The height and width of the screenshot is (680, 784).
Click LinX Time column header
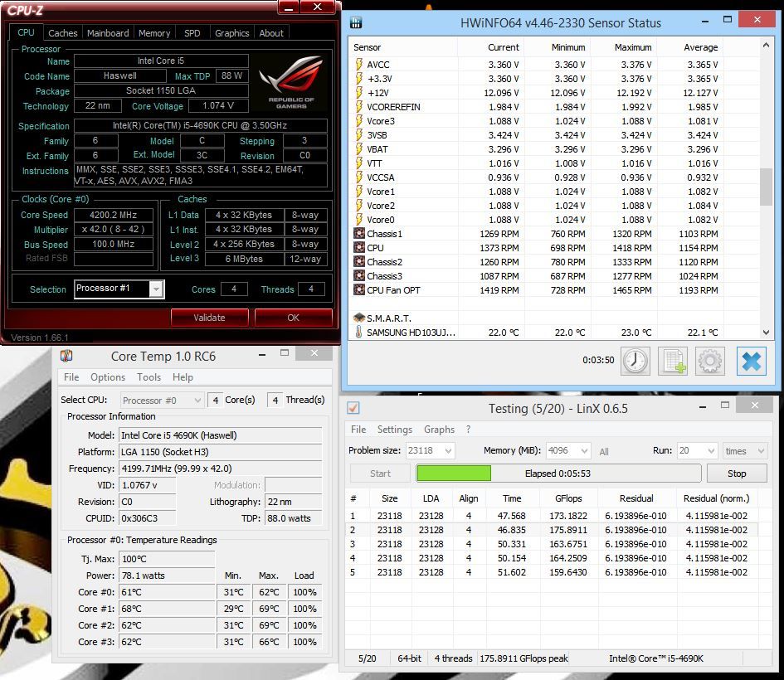(512, 498)
